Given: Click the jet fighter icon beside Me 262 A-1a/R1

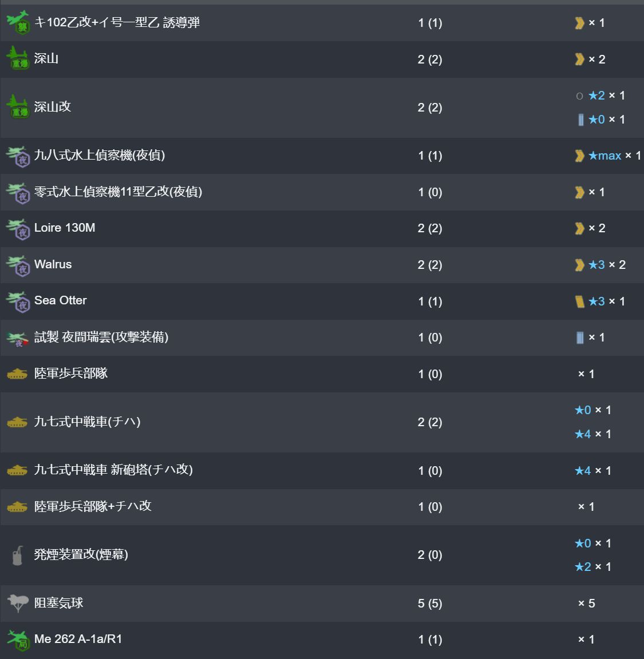Looking at the screenshot, I should (x=18, y=640).
